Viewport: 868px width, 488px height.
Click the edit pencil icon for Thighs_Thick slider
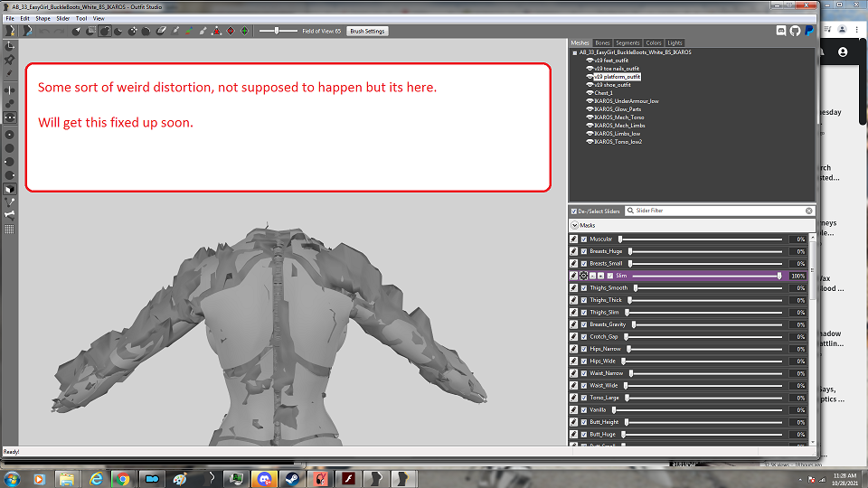(573, 300)
